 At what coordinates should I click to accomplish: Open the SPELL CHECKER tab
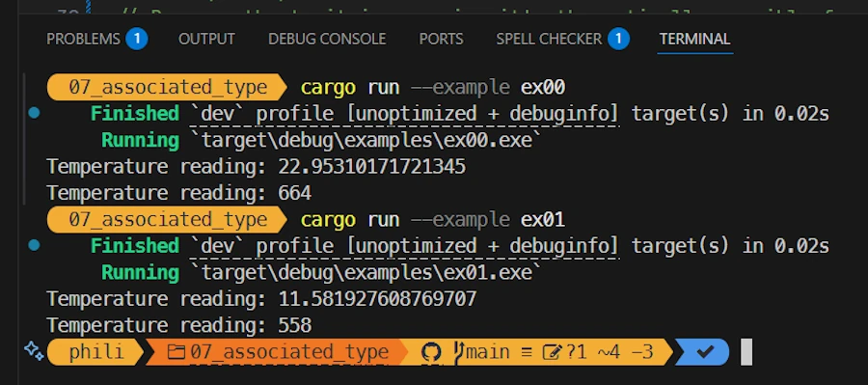pos(549,39)
